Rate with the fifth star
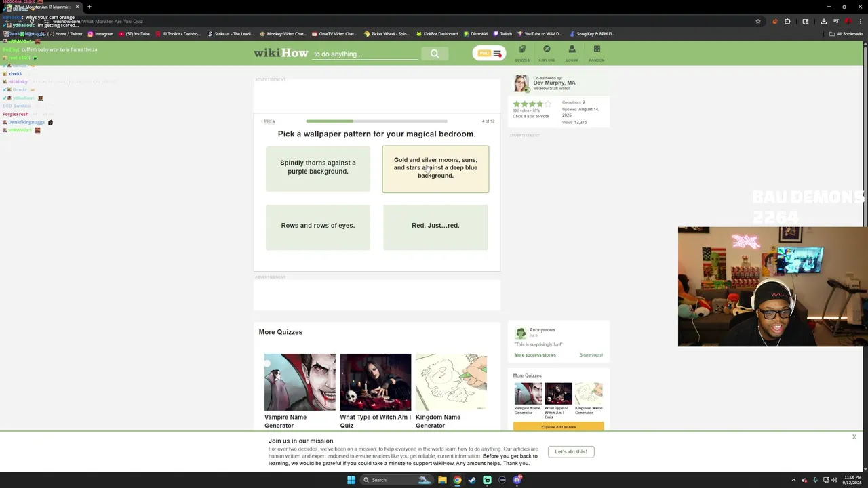The image size is (868, 488). (x=548, y=104)
